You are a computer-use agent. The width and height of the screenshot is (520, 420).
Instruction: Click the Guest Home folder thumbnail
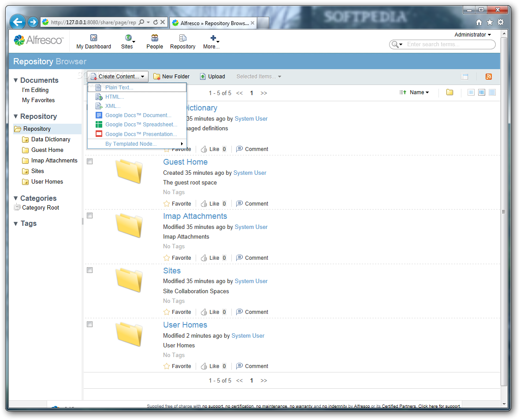tap(129, 171)
